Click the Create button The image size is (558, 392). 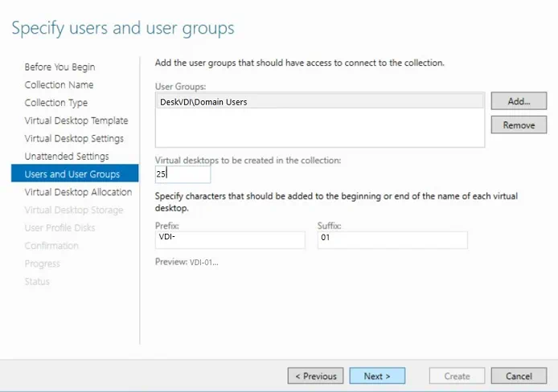click(x=457, y=376)
